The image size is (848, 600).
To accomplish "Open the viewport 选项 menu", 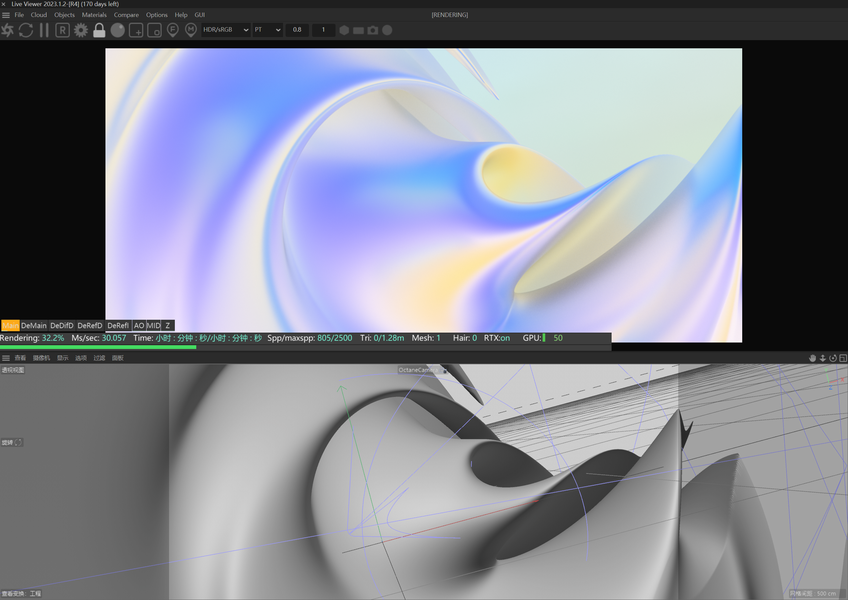I will [81, 358].
